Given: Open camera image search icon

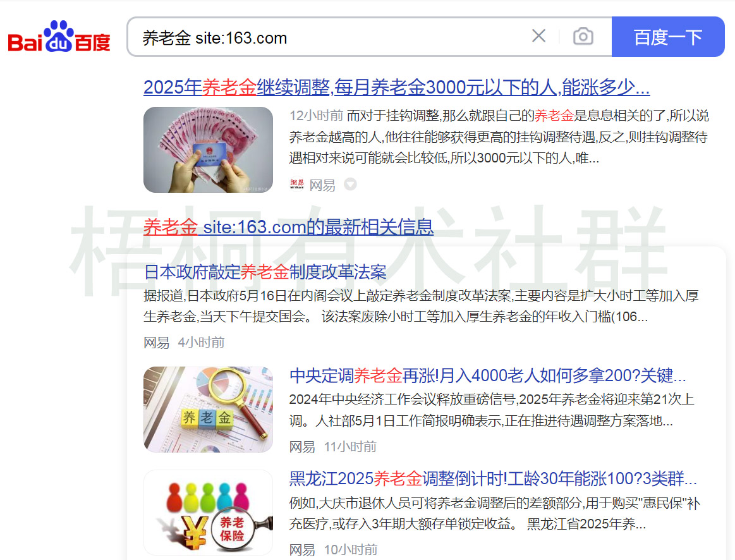Looking at the screenshot, I should (x=583, y=37).
